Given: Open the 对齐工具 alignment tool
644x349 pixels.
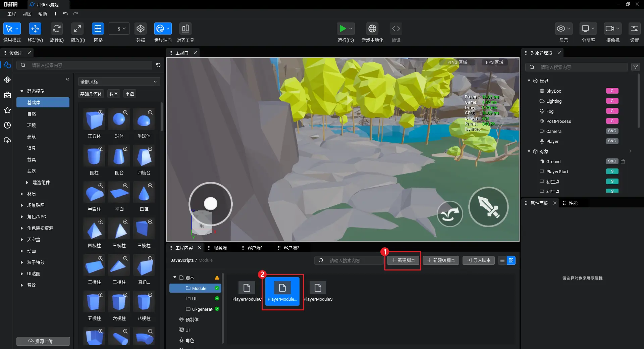Looking at the screenshot, I should 185,29.
